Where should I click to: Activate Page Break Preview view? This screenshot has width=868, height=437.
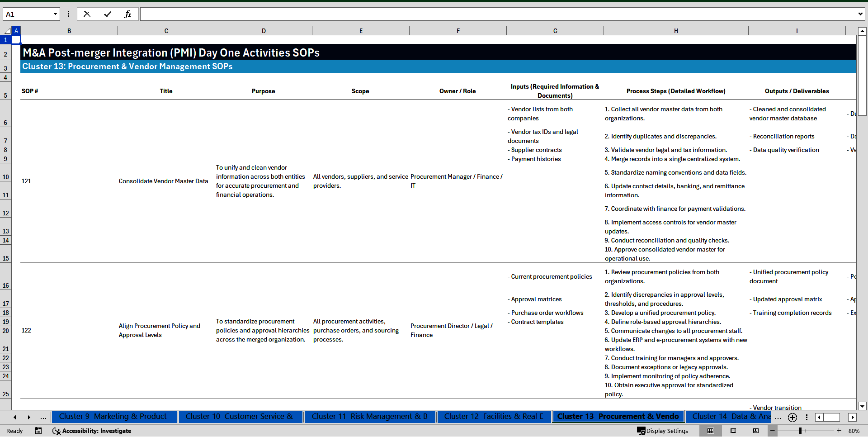(x=756, y=431)
